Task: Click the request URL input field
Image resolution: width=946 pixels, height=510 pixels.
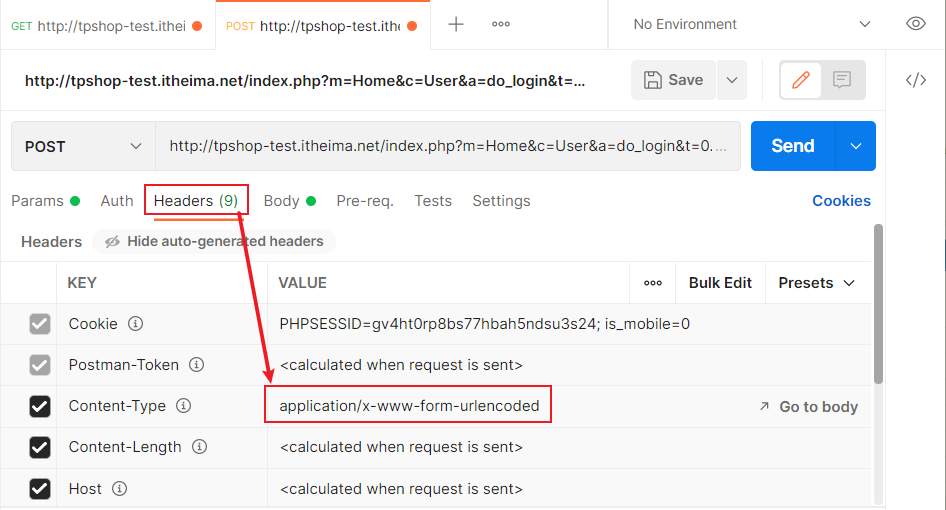Action: (x=447, y=146)
